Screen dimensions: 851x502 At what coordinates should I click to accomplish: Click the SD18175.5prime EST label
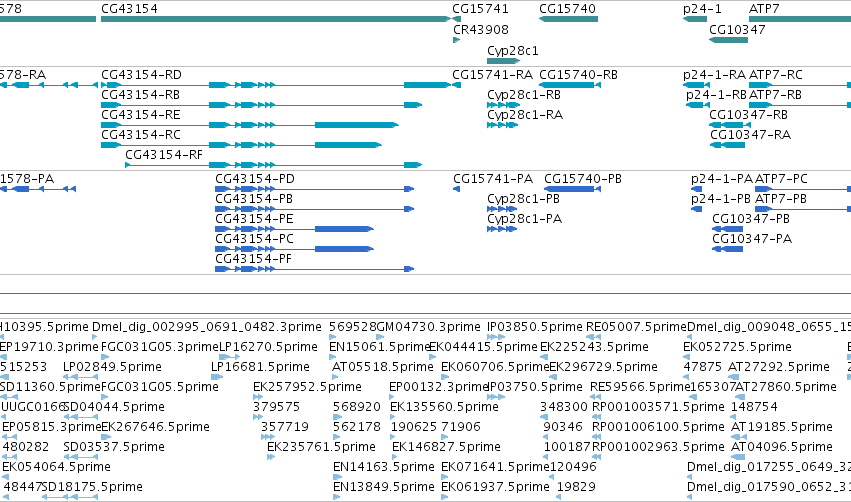tap(92, 487)
